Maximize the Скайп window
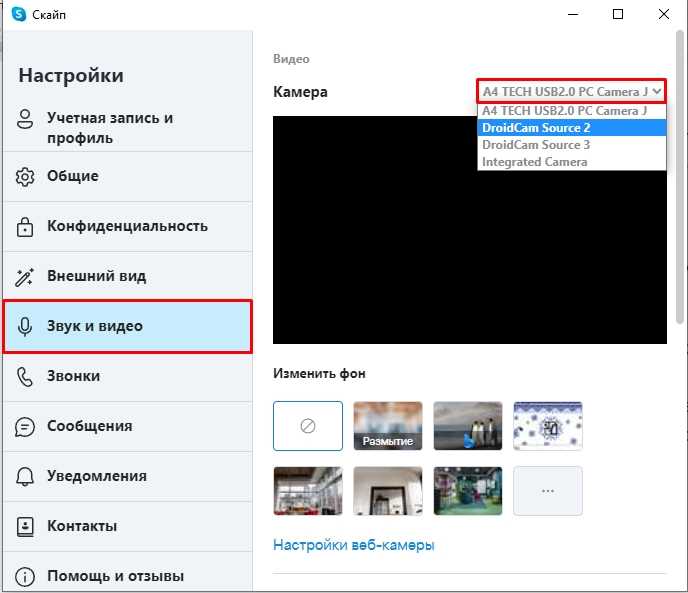Screen dimensions: 688x593 pyautogui.click(x=618, y=14)
